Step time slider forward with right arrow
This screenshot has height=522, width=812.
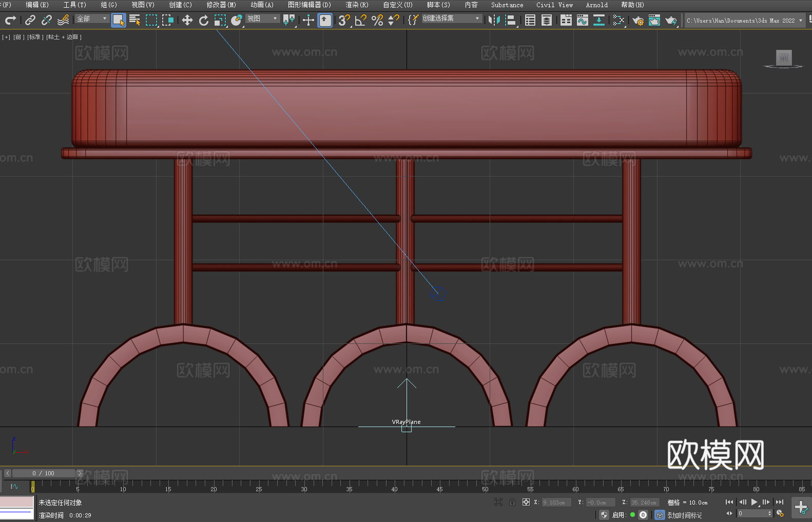(80, 473)
